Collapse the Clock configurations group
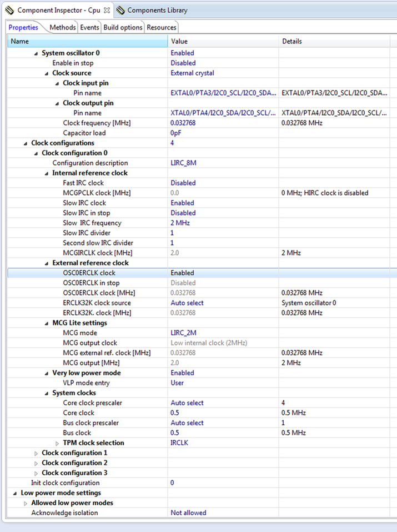 26,143
